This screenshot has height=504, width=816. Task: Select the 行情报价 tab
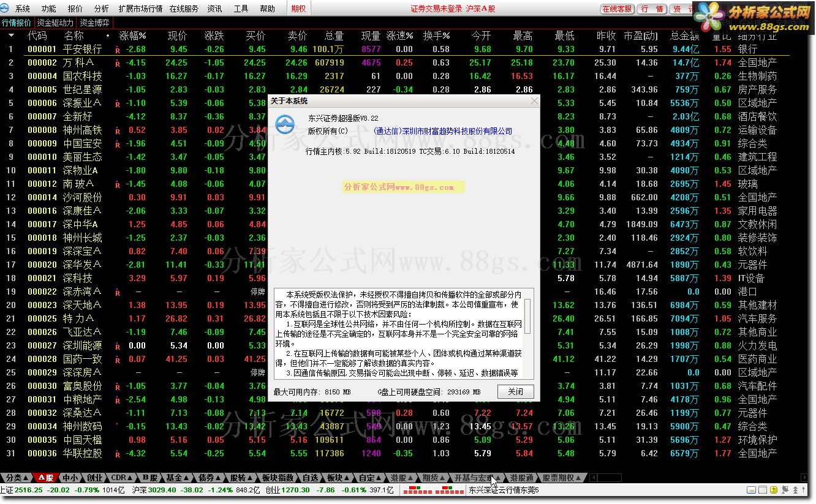point(17,23)
